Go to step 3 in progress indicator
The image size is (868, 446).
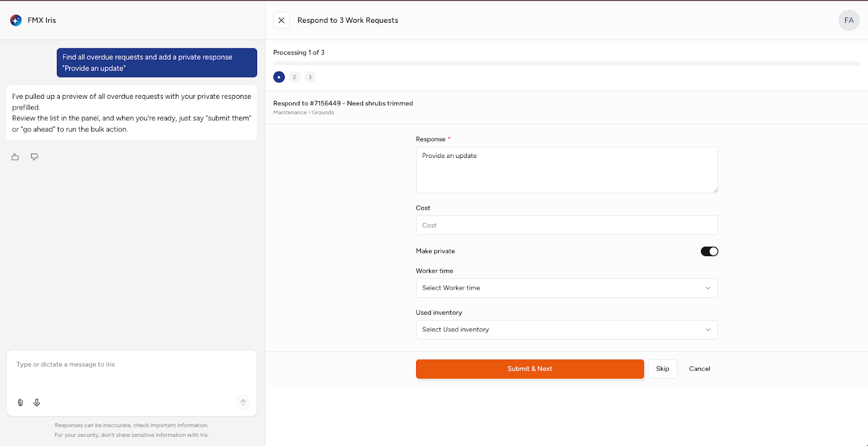coord(310,77)
